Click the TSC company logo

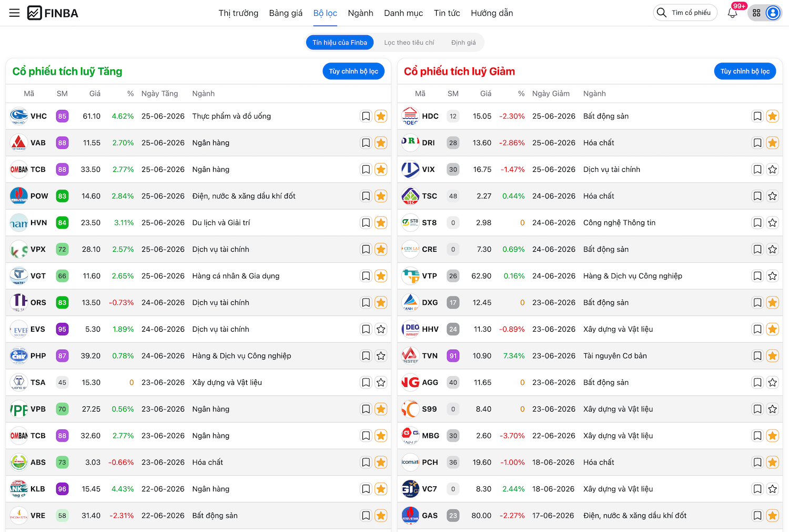pos(410,196)
